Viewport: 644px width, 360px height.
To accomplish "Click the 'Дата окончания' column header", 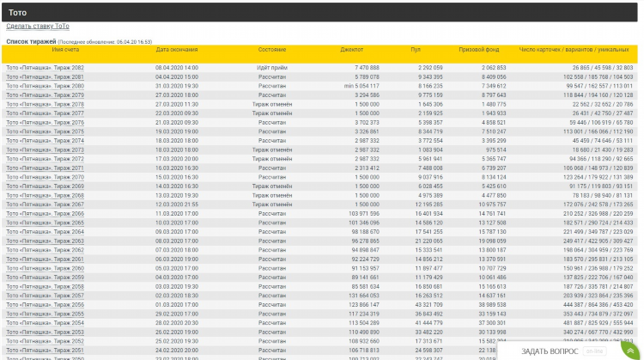I will 177,50.
